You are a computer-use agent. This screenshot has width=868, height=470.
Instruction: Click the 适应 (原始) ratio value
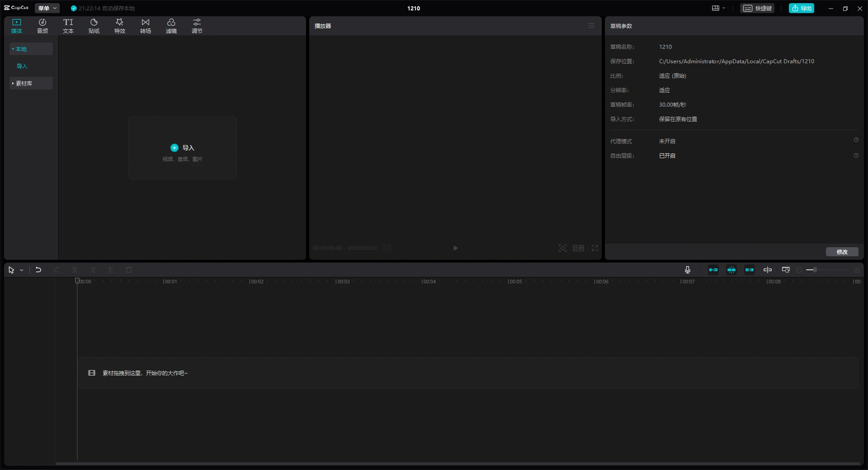(672, 76)
